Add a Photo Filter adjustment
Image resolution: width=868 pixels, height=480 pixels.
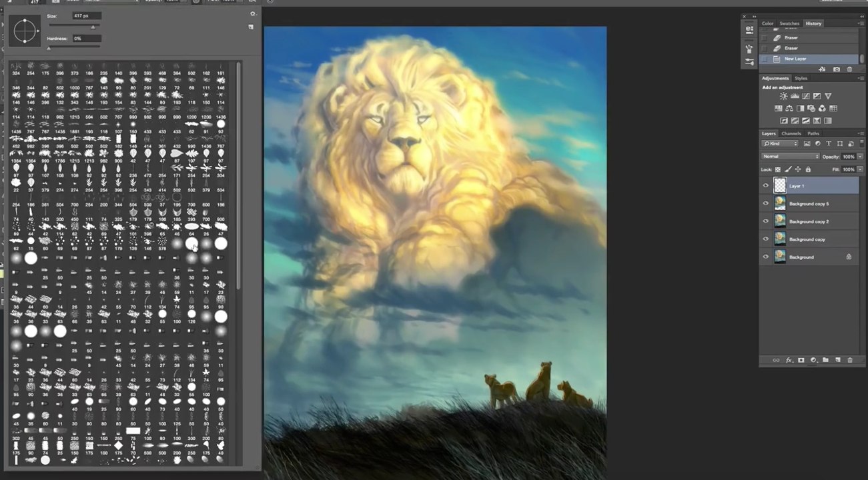(x=811, y=109)
